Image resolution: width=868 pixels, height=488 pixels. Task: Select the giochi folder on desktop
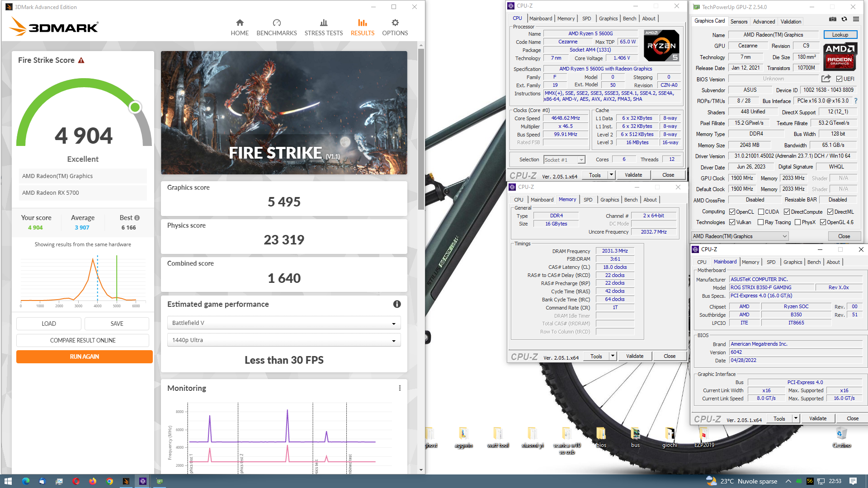coord(670,437)
